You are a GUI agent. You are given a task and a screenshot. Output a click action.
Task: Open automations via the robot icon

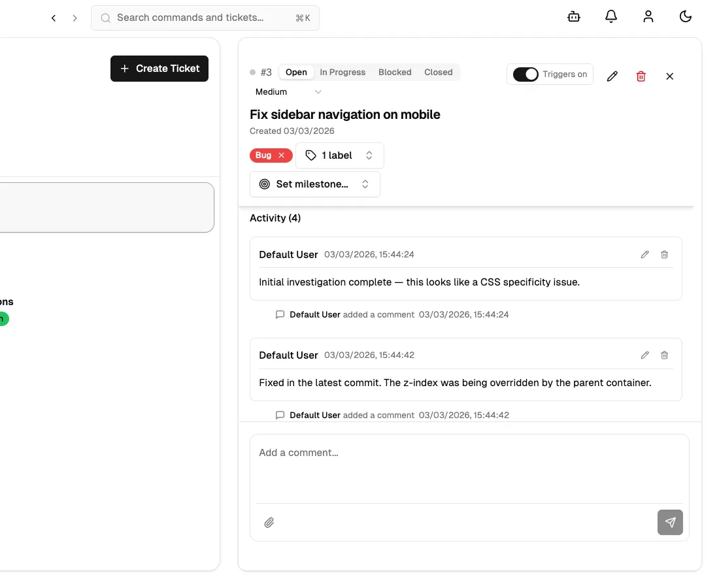[x=573, y=16]
